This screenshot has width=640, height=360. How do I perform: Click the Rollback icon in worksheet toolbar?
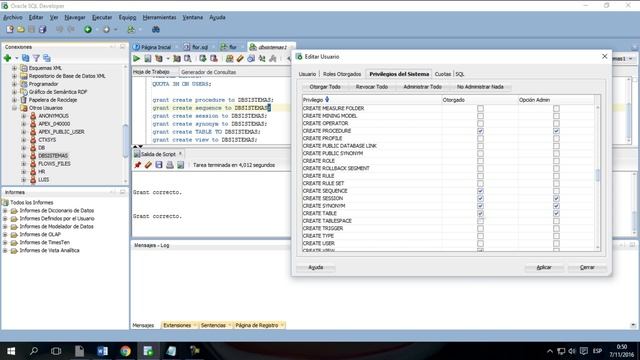coord(213,59)
